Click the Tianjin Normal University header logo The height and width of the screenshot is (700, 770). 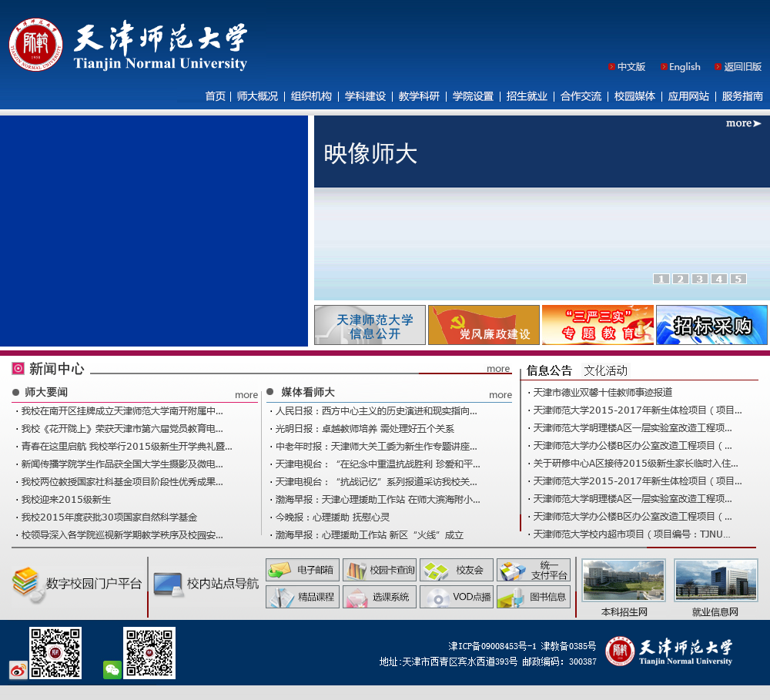coord(128,45)
